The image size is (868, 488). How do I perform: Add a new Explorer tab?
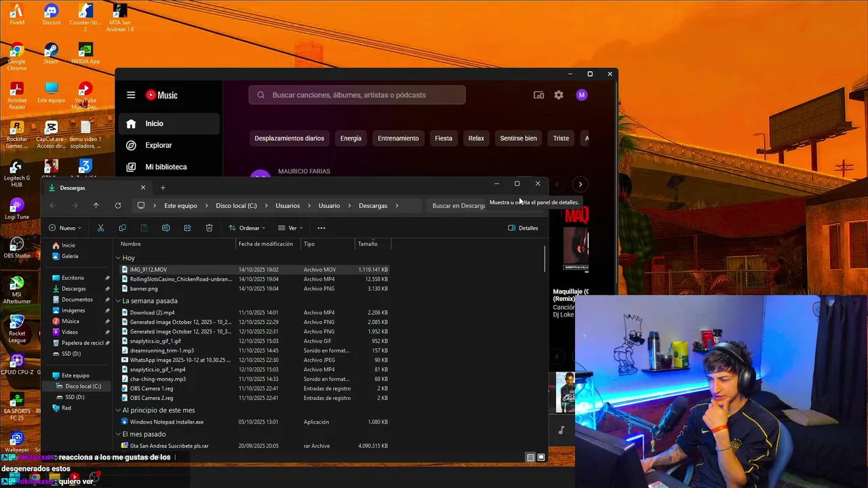pos(163,188)
